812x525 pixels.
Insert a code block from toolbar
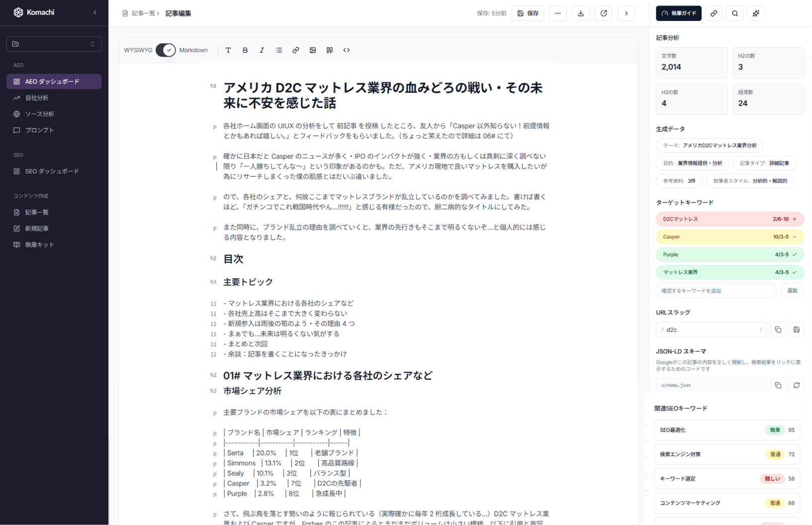(x=347, y=50)
